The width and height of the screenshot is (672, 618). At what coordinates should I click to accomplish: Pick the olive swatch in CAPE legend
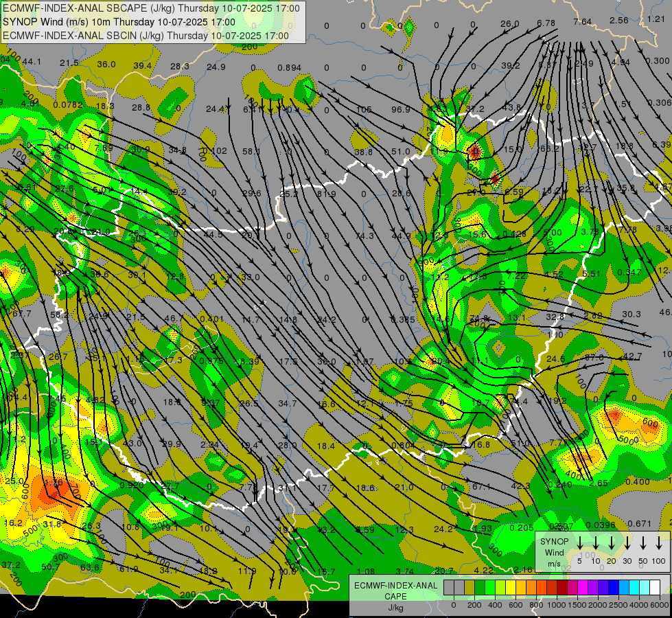tap(470, 588)
